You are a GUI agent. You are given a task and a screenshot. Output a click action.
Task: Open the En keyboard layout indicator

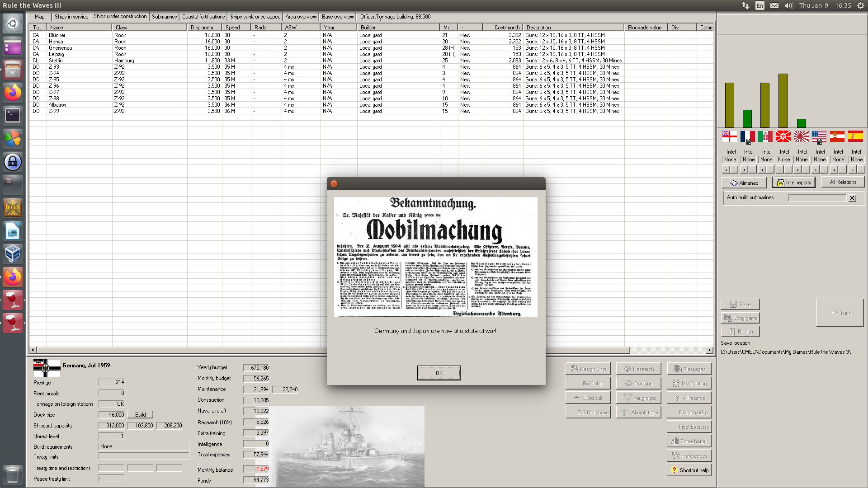pos(760,5)
